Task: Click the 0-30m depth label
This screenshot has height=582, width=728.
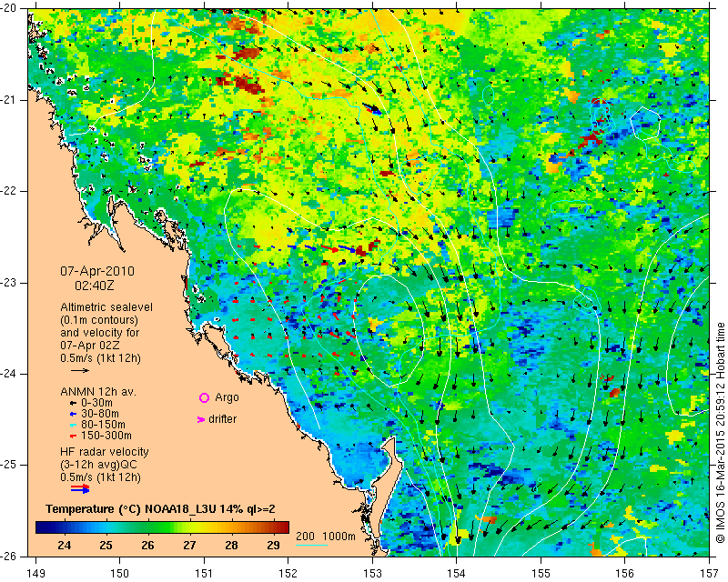Action: tap(96, 403)
